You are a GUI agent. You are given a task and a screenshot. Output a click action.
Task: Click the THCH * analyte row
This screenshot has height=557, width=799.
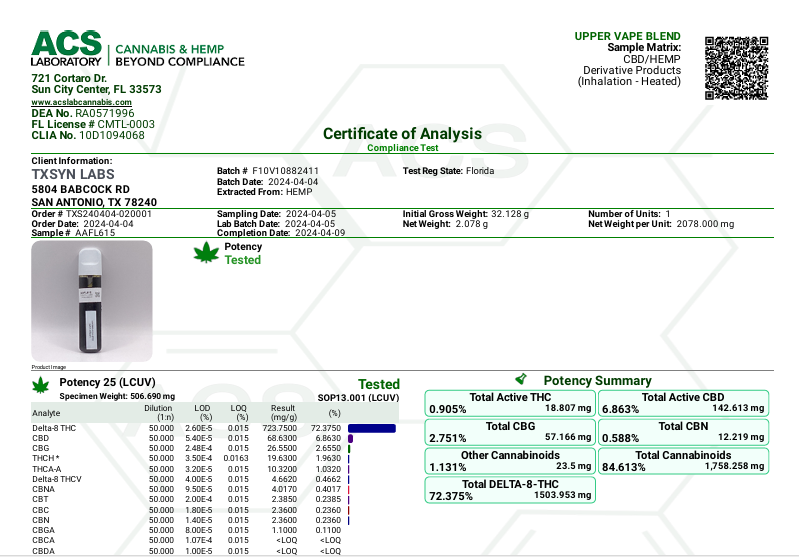214,458
